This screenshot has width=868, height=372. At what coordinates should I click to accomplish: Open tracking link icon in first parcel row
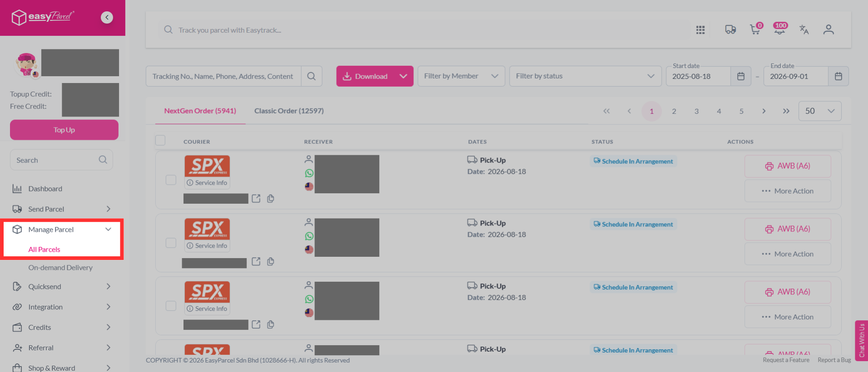[256, 199]
